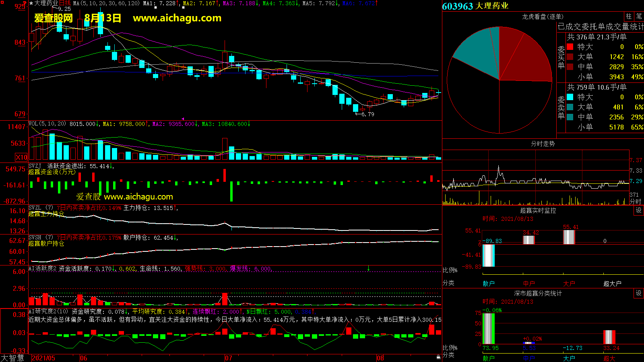
Task: Click the star before 大理药业 chart title
Action: 31,3
